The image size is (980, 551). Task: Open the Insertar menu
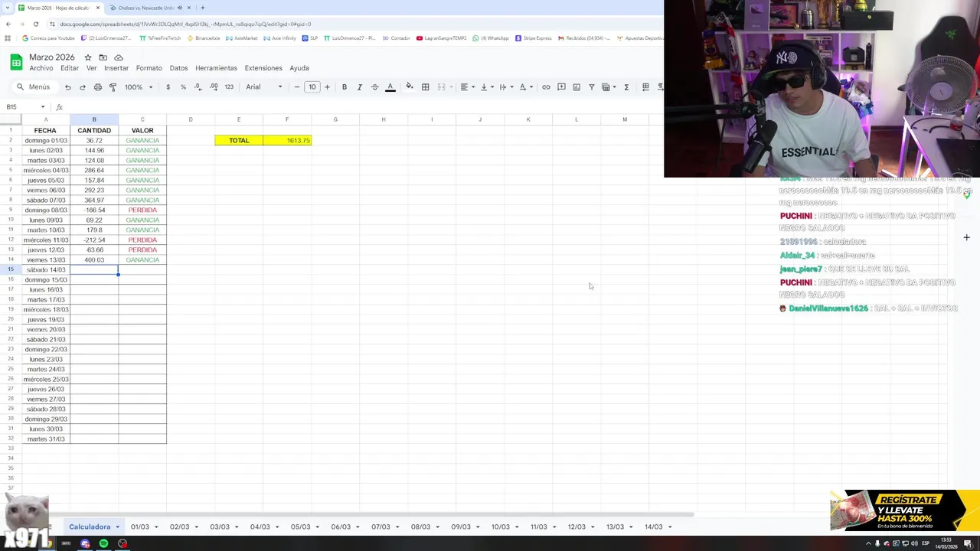pyautogui.click(x=116, y=68)
